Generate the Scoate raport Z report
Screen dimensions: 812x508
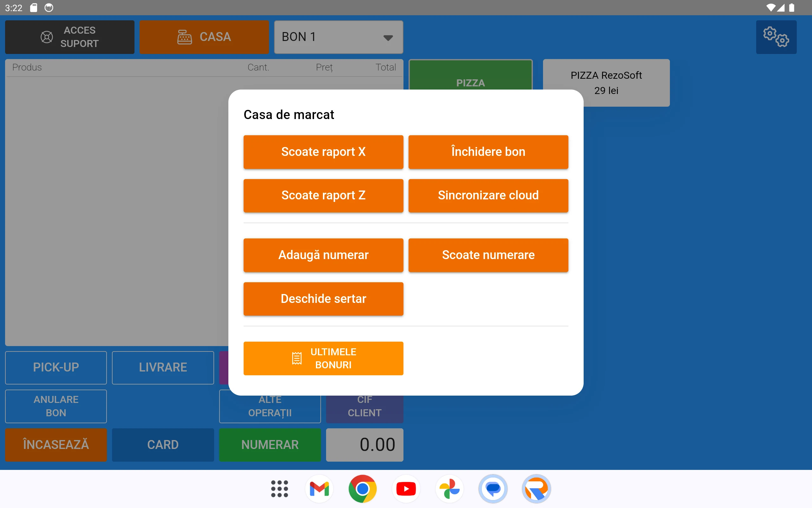point(324,196)
